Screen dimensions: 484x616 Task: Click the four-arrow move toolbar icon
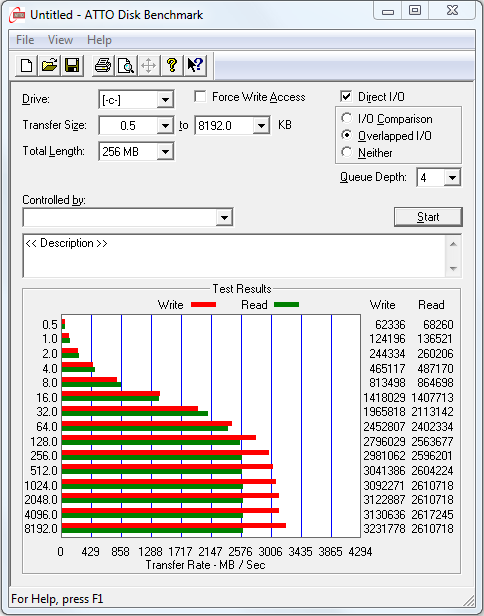click(148, 65)
